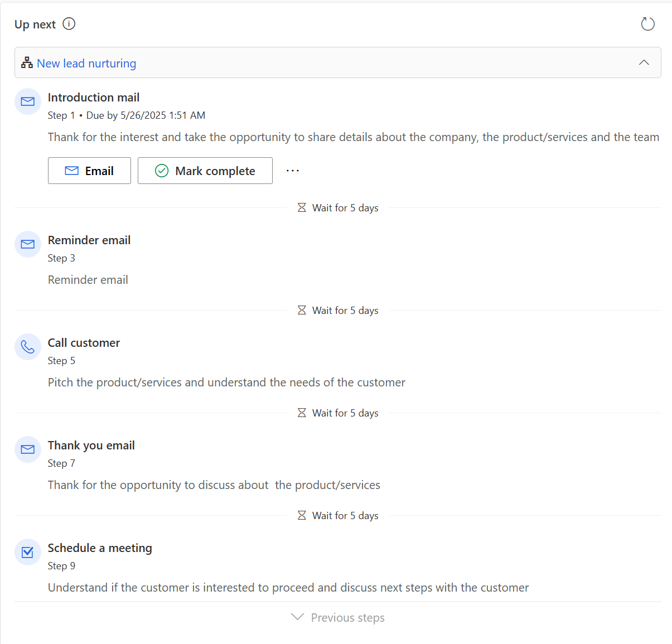This screenshot has height=644, width=672.
Task: Select the Schedule a meeting step title
Action: [x=100, y=548]
